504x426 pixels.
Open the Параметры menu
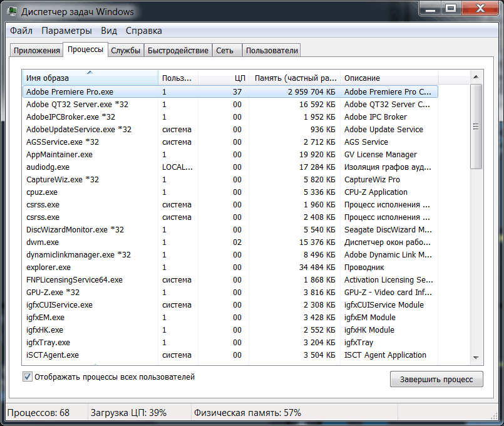coord(66,31)
